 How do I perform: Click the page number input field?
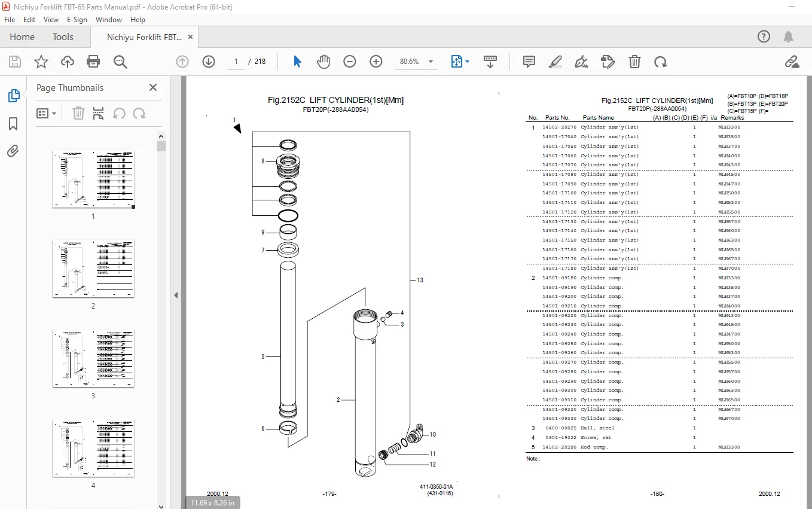tap(236, 62)
